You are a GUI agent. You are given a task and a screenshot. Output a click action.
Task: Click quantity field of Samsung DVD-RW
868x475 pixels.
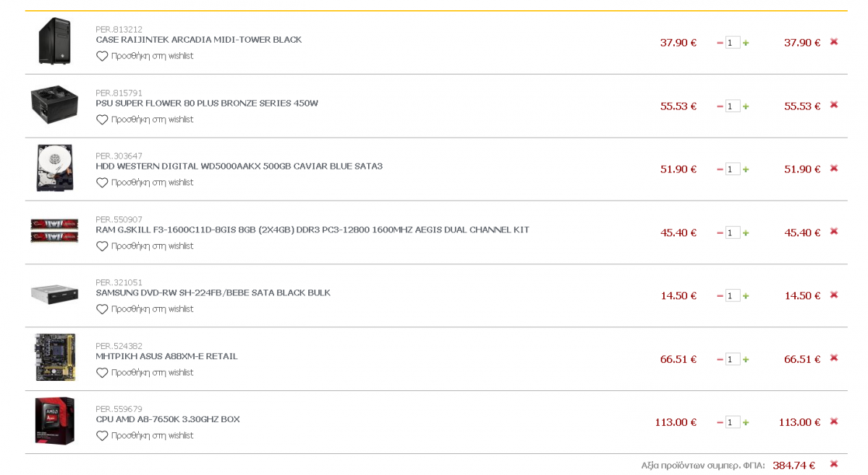pos(733,296)
